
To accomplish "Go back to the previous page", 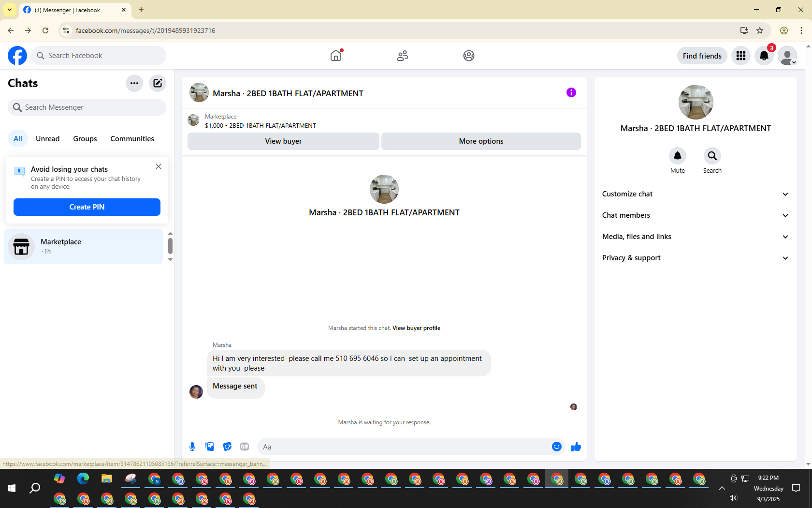I will click(11, 30).
